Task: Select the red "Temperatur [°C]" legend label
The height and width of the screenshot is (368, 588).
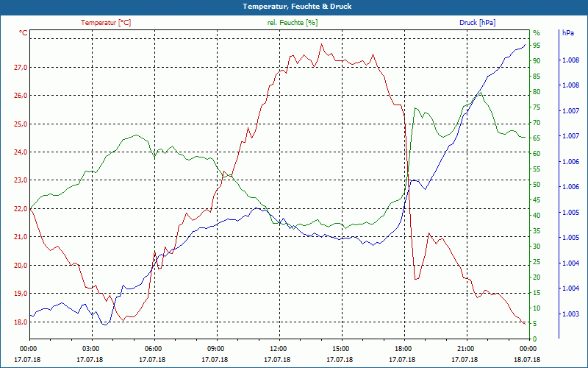Action: pyautogui.click(x=106, y=23)
